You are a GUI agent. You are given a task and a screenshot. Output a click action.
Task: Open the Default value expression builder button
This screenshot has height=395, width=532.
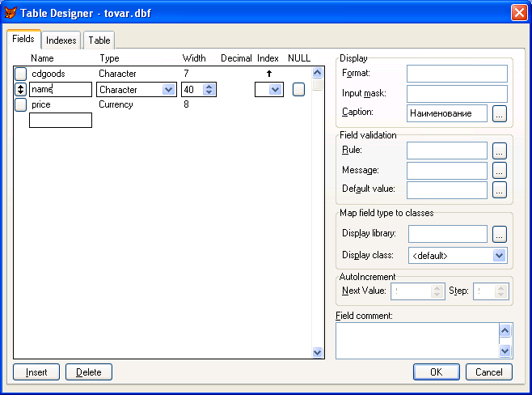[x=500, y=189]
